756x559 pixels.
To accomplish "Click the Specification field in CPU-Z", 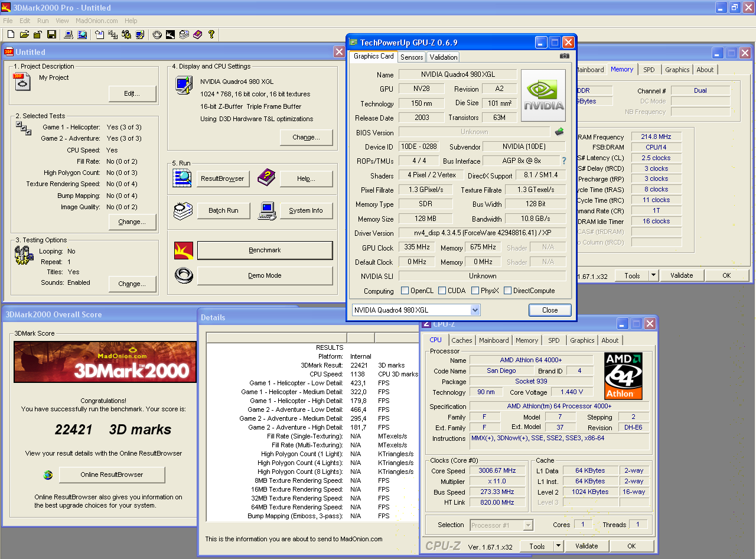I will (x=560, y=407).
